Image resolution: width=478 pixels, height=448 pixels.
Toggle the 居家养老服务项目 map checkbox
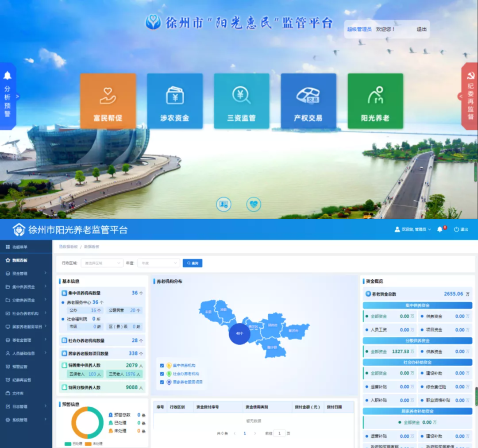(x=162, y=382)
